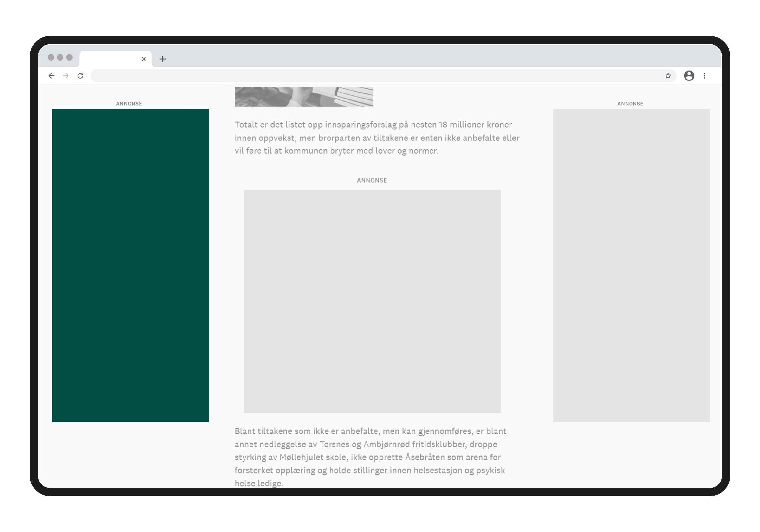Screen dimensions: 760x532
Task: Click the red window close dot
Action: tap(51, 58)
